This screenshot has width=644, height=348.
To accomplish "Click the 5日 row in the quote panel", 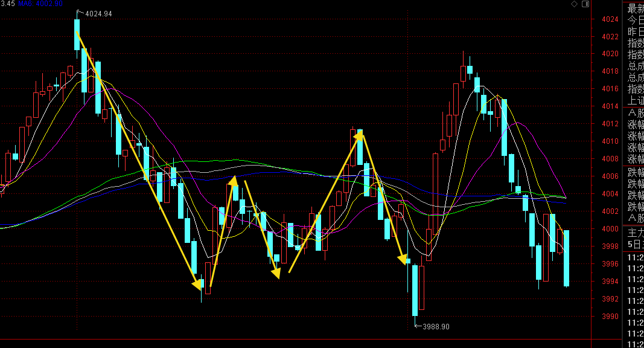I will [635, 244].
